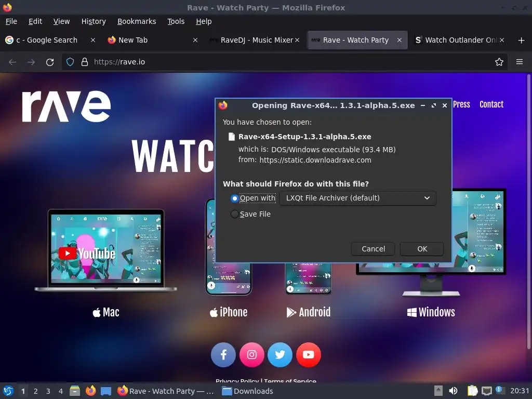Open the Twitter social icon
The height and width of the screenshot is (399, 532).
click(280, 354)
